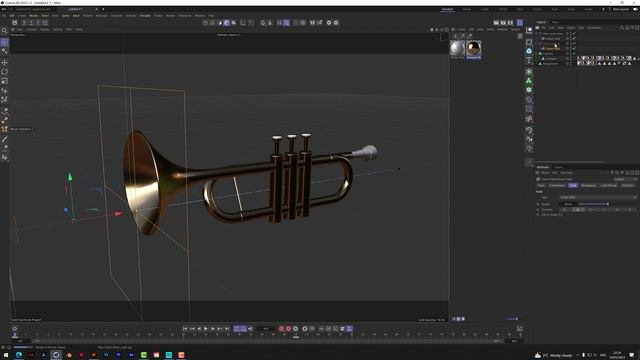Click the highlighted blue icon next to render icons
Screen dimensions: 640x360
pyautogui.click(x=520, y=23)
